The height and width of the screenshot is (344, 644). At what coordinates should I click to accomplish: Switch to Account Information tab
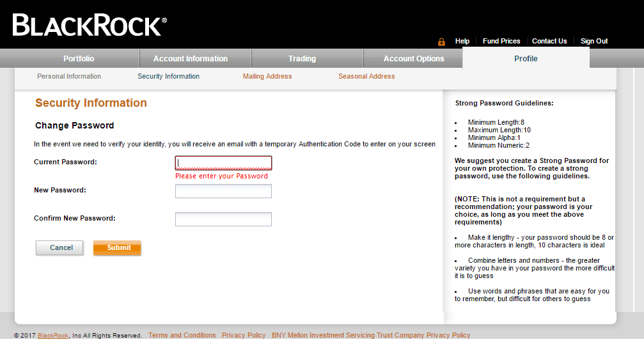(190, 59)
